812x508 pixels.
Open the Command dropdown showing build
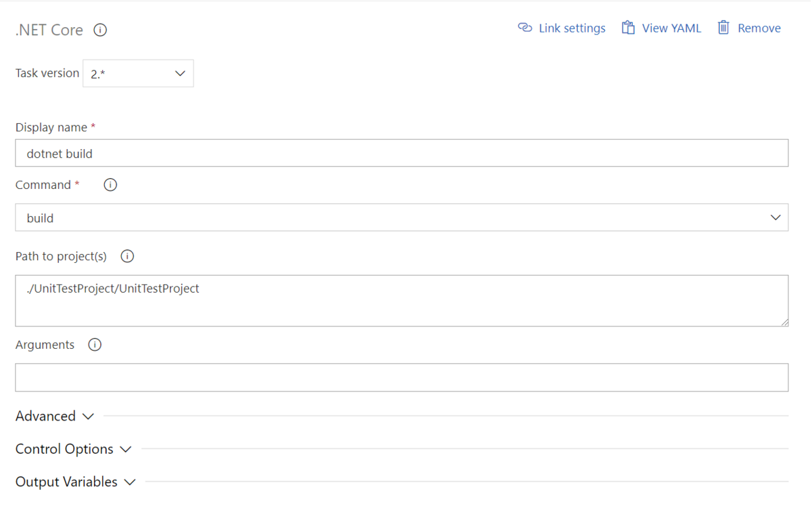click(402, 217)
